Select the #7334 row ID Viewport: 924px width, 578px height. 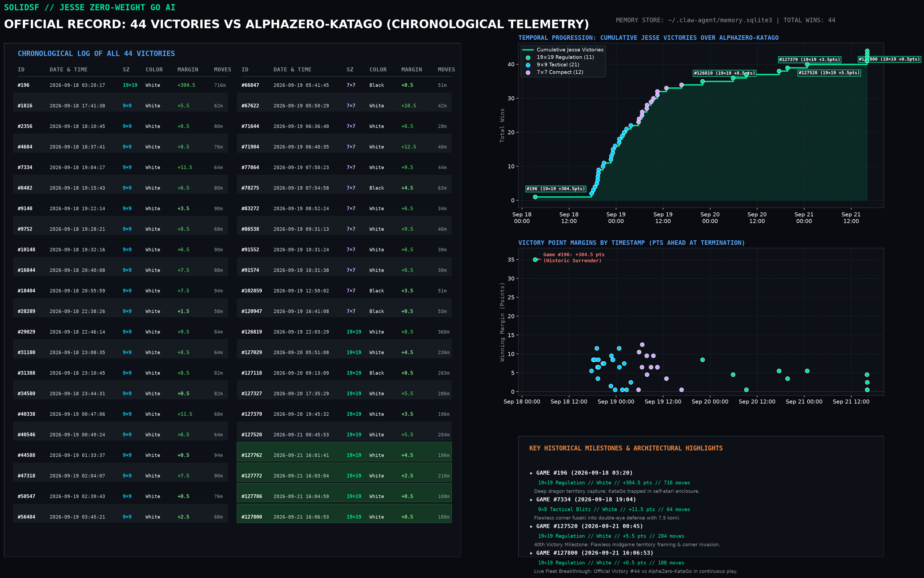click(25, 167)
